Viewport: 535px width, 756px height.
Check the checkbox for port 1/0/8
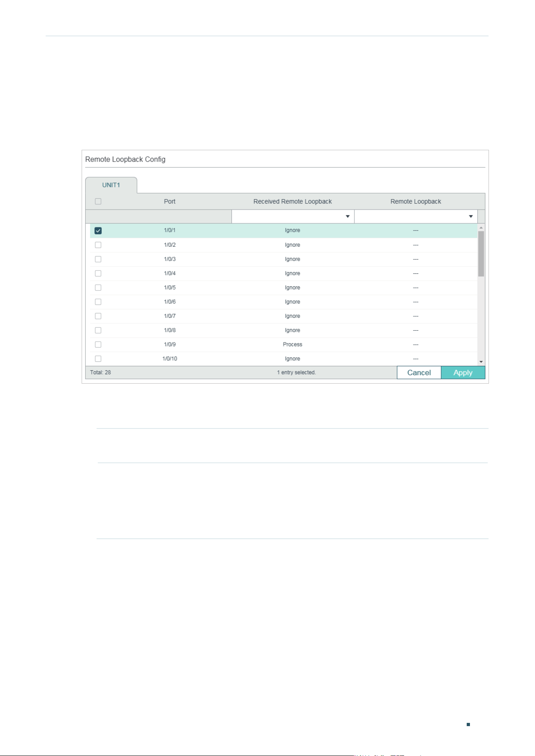click(98, 330)
